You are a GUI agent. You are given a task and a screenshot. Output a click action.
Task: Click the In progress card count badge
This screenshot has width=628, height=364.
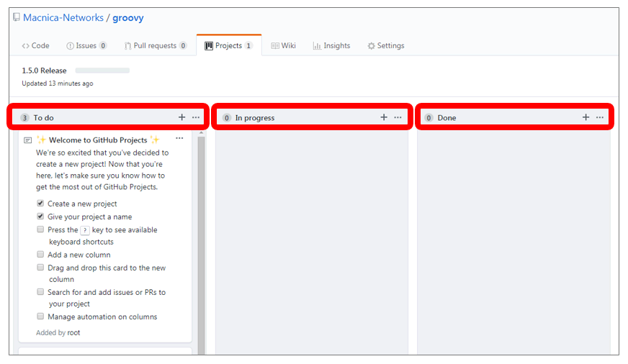tap(227, 117)
